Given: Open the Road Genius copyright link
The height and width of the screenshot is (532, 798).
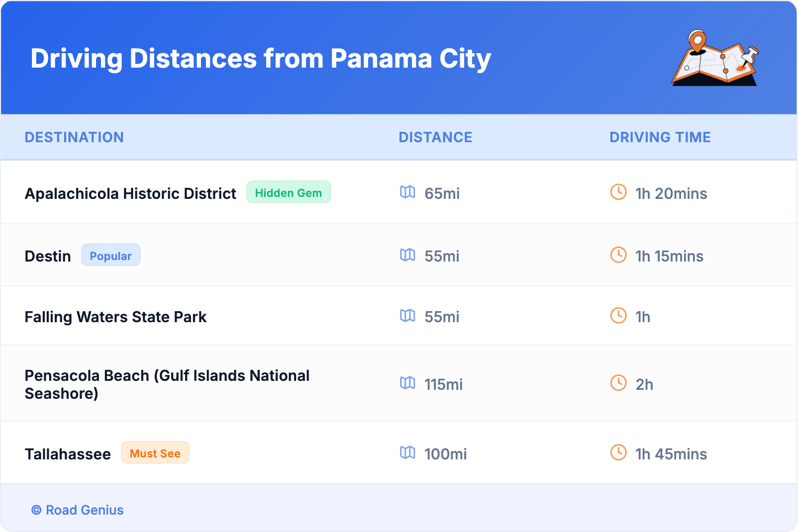Looking at the screenshot, I should (x=78, y=510).
